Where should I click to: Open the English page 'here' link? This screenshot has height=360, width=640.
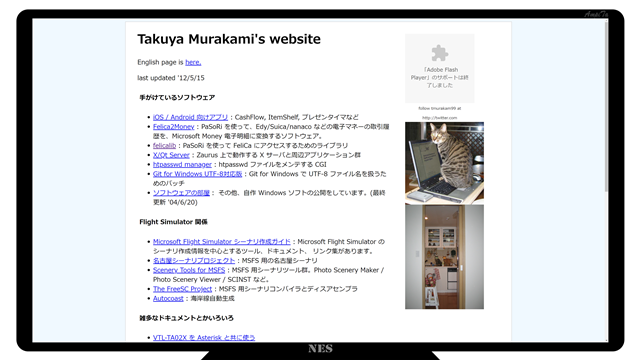193,62
